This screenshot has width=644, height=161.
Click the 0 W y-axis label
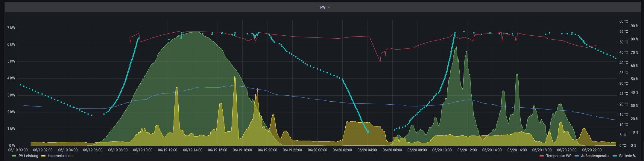[x=12, y=146]
